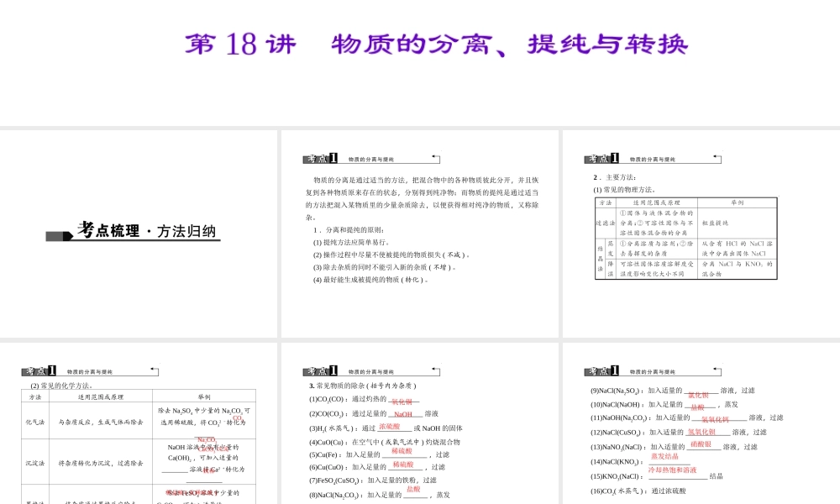Click the red answer 硝酸银

(x=701, y=444)
